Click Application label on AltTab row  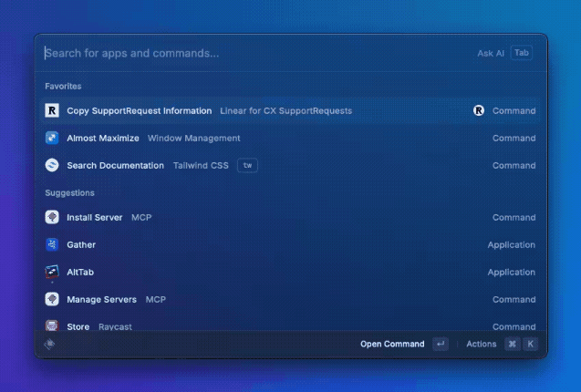[x=512, y=273]
